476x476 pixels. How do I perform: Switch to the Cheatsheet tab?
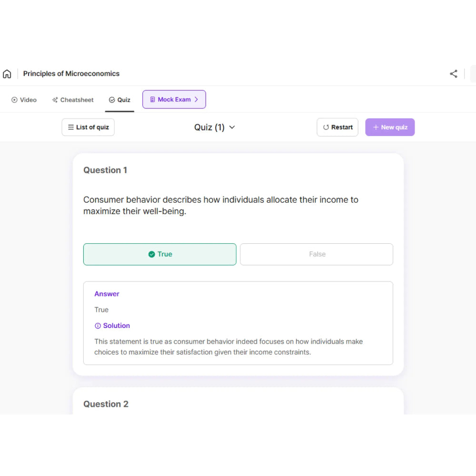[72, 99]
